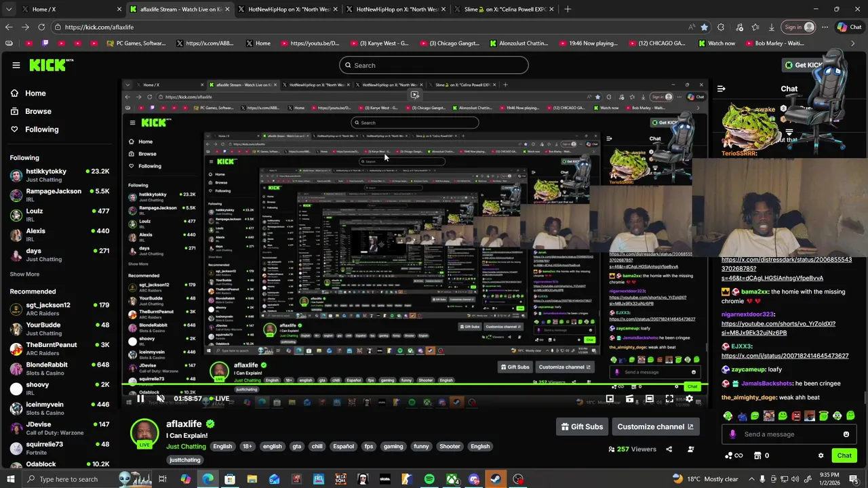Open RampageJackson channel in sidebar
This screenshot has height=488, width=868.
tap(59, 195)
